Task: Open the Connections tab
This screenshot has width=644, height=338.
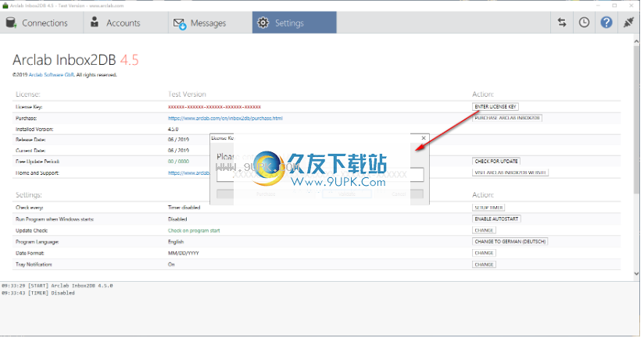Action: point(41,23)
